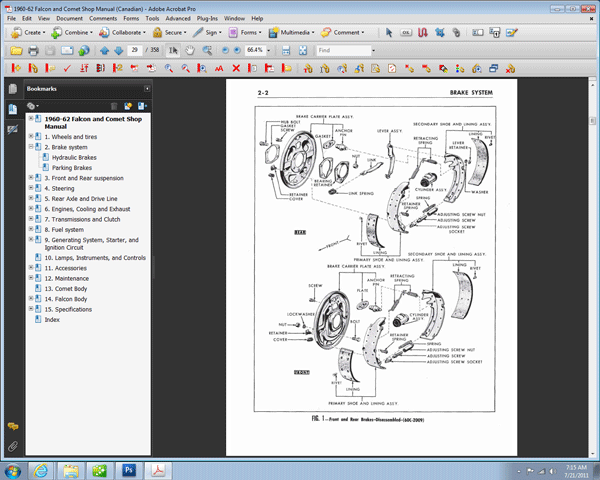Click the Email envelope icon
The height and width of the screenshot is (480, 600).
point(67,50)
